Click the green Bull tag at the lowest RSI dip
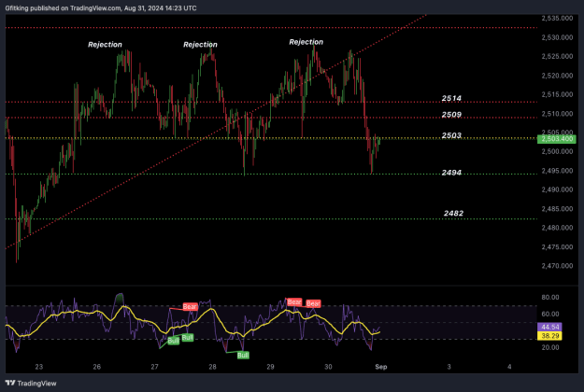The height and width of the screenshot is (392, 584). [x=243, y=356]
